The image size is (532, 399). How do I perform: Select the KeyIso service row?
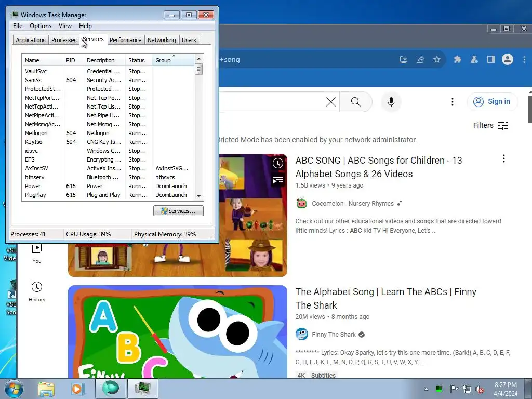click(108, 142)
